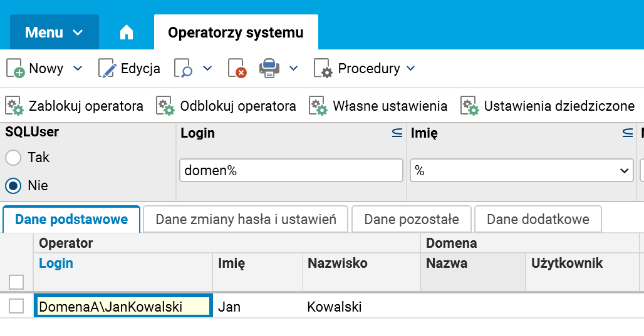
Task: Open the Menu dropdown
Action: click(x=54, y=33)
